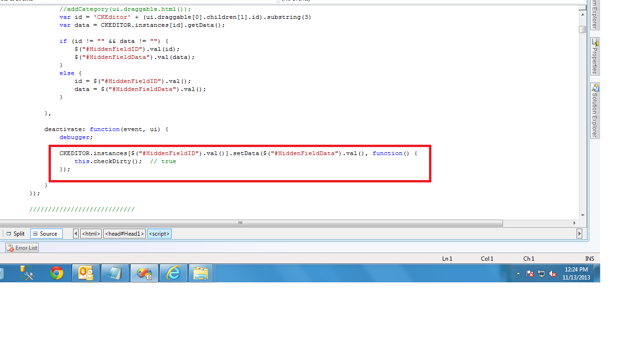Click the database tools taskbar icon
Viewport: 644px width, 362px height.
pyautogui.click(x=27, y=273)
